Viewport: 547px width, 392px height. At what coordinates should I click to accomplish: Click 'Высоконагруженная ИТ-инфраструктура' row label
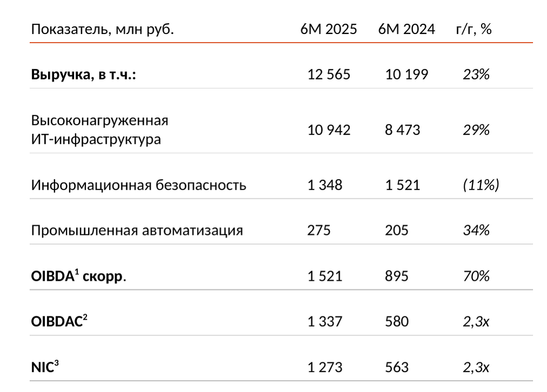click(x=100, y=130)
